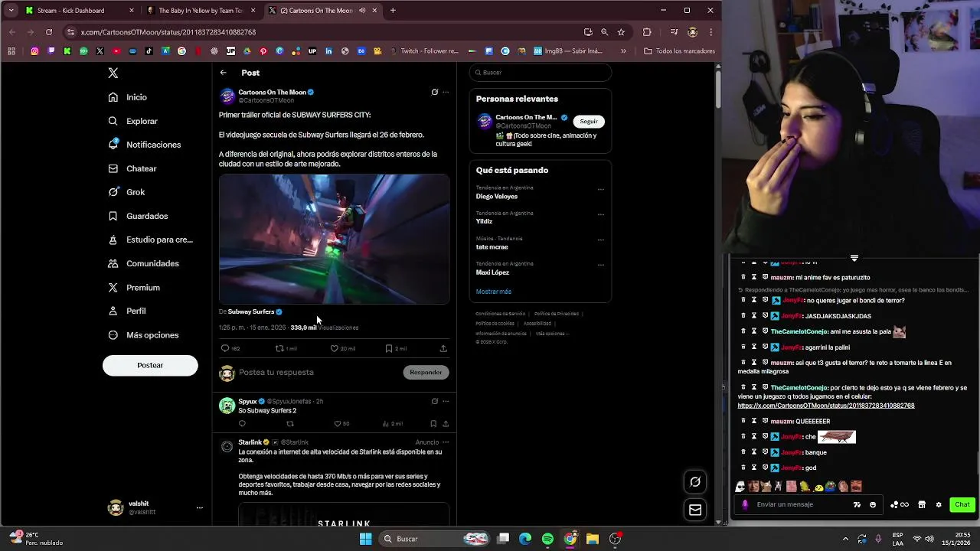Click floating messages envelope button
The image size is (980, 551).
point(695,510)
